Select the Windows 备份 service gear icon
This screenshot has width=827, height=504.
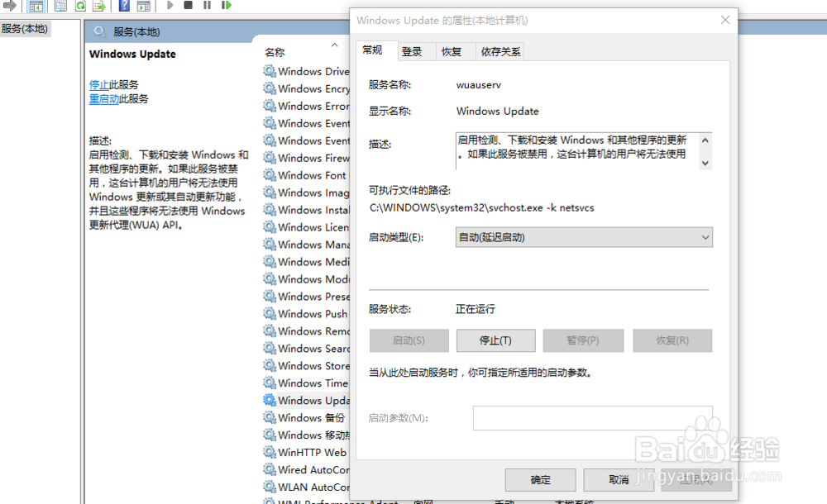pyautogui.click(x=270, y=417)
